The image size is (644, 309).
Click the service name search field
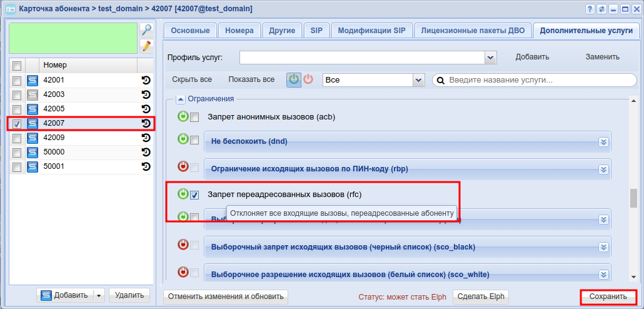pos(535,80)
